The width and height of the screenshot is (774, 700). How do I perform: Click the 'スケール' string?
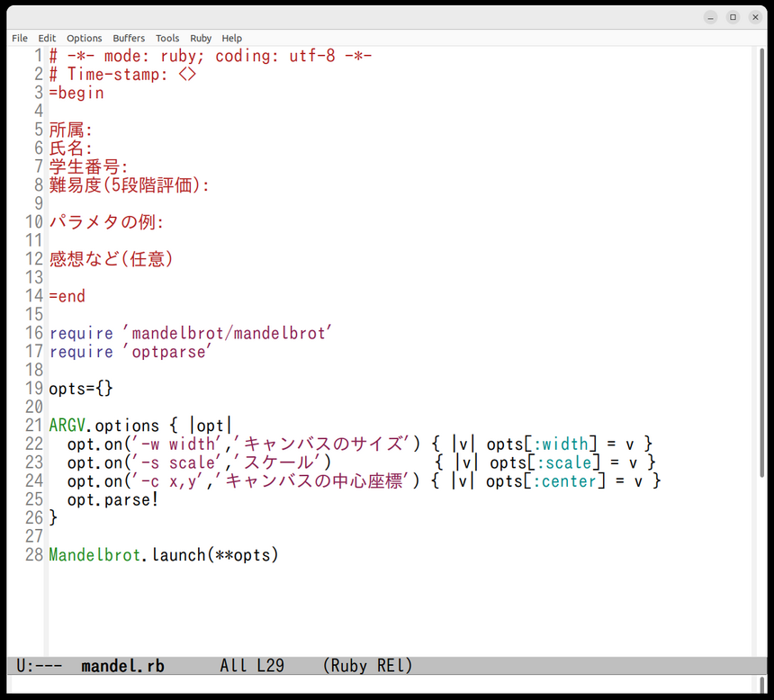[278, 462]
